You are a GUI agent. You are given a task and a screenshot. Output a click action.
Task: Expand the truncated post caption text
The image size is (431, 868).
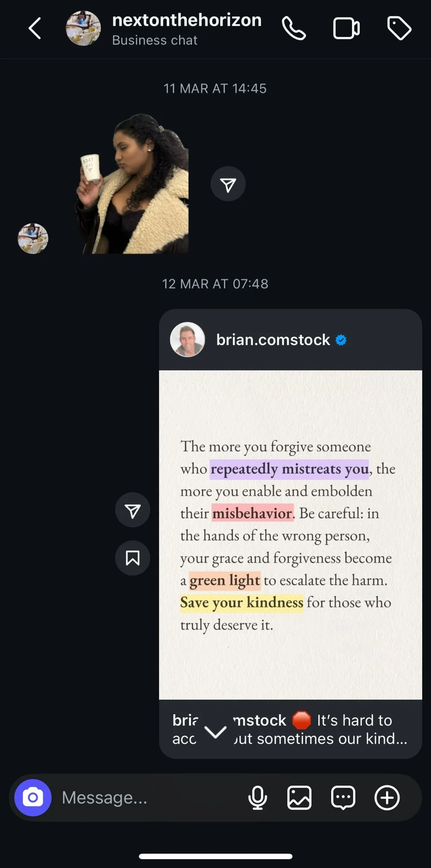point(290,729)
